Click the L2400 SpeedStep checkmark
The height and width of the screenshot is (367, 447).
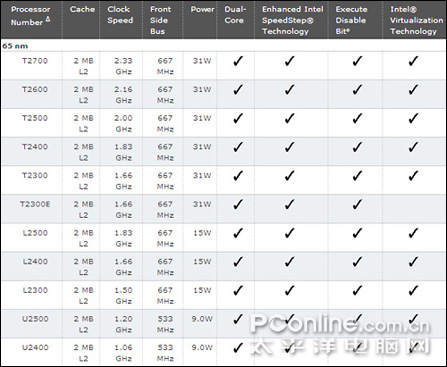coord(289,261)
